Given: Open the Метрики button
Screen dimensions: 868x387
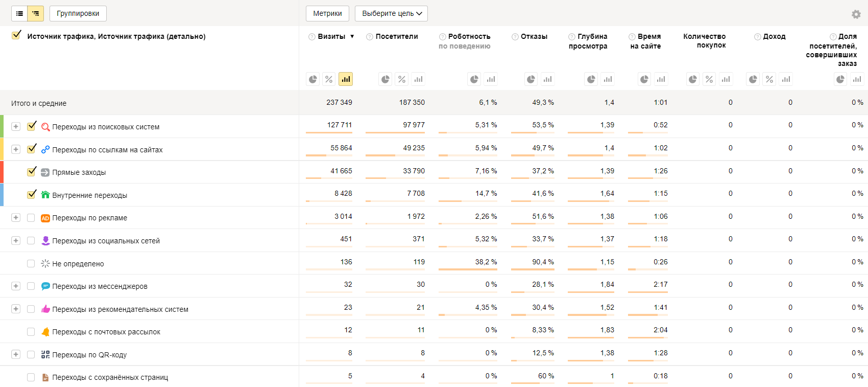Looking at the screenshot, I should pos(327,13).
